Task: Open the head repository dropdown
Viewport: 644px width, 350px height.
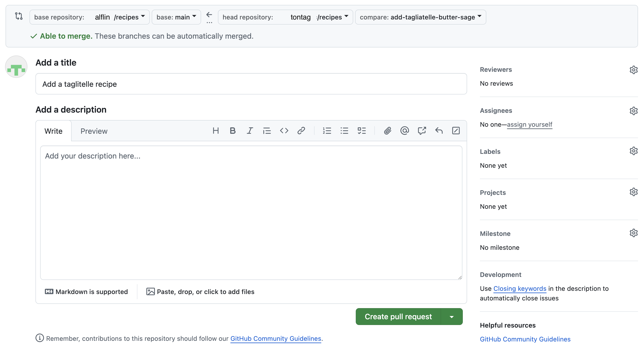Action: (x=285, y=17)
